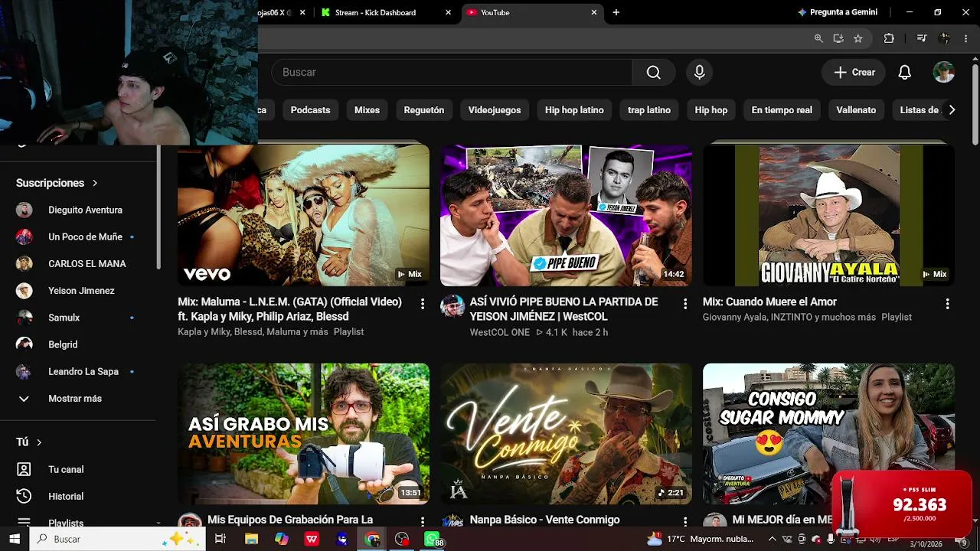980x551 pixels.
Task: Open a new browser tab with plus
Action: (616, 12)
